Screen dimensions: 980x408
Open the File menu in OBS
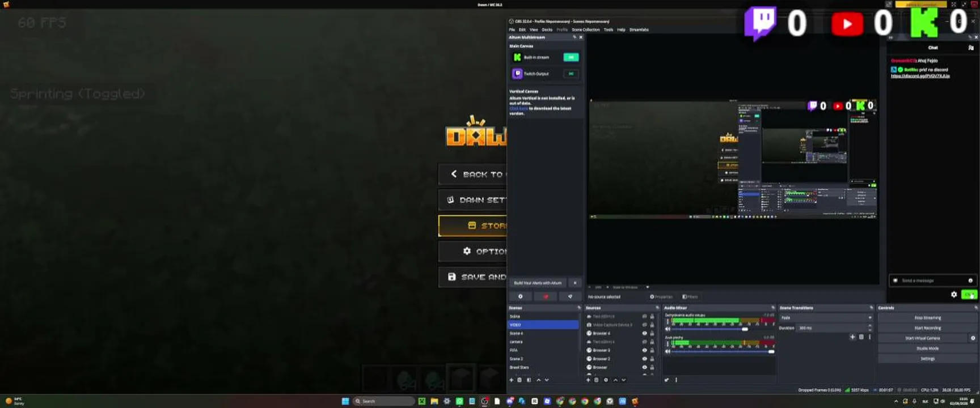tap(512, 29)
